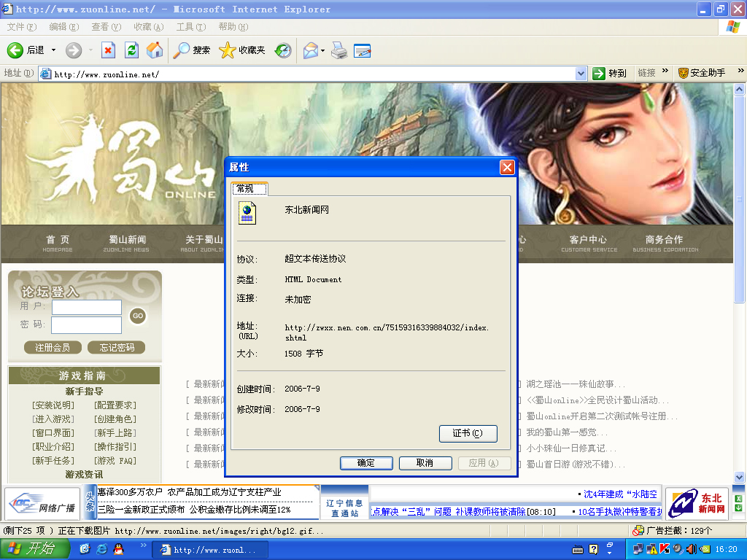The width and height of the screenshot is (747, 560).
Task: Click the Forgot password (忘记密码) button
Action: pyautogui.click(x=117, y=348)
